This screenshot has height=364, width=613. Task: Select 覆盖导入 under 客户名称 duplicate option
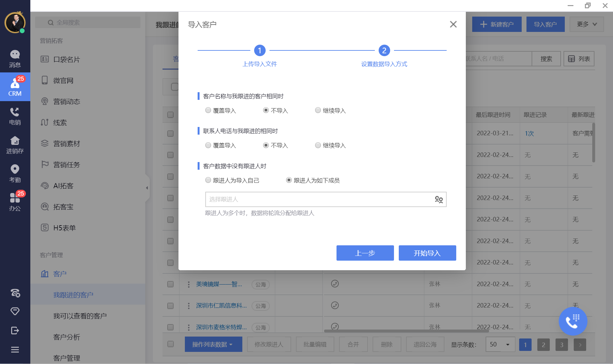click(x=208, y=110)
